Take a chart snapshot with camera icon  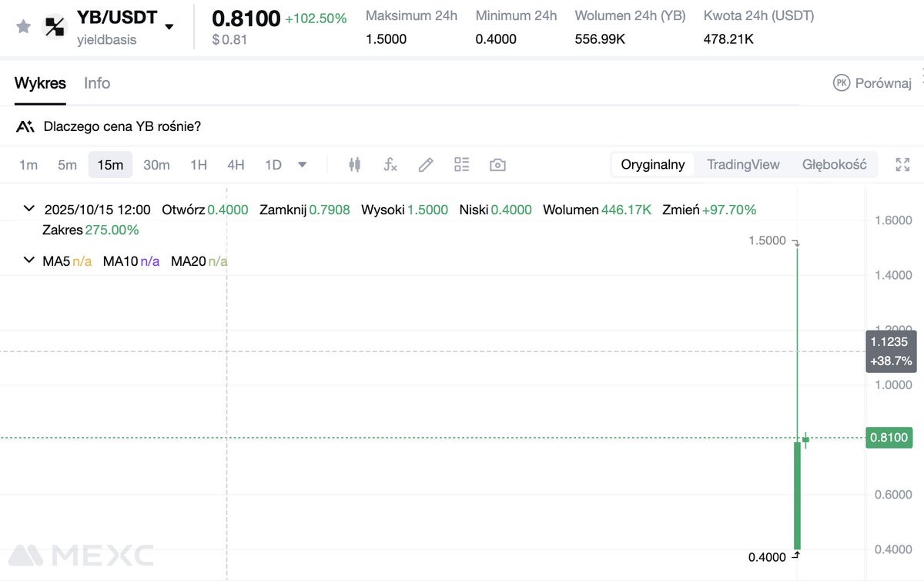[498, 164]
